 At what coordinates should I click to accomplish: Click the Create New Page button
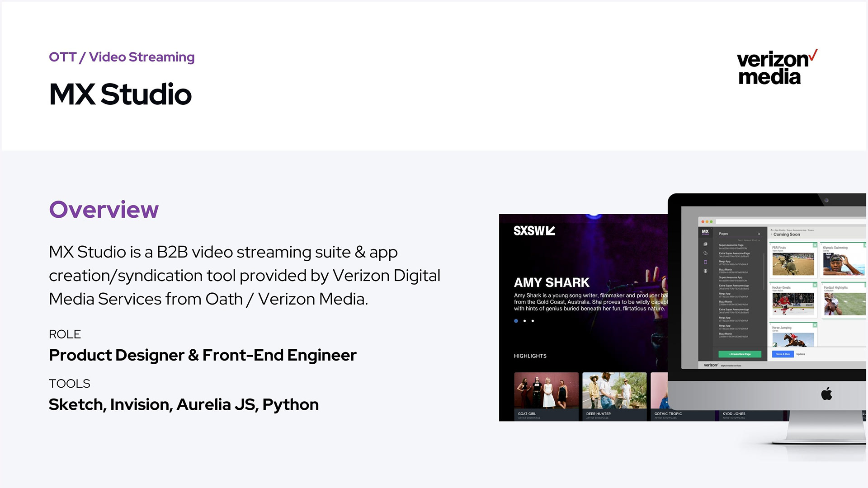pos(740,354)
